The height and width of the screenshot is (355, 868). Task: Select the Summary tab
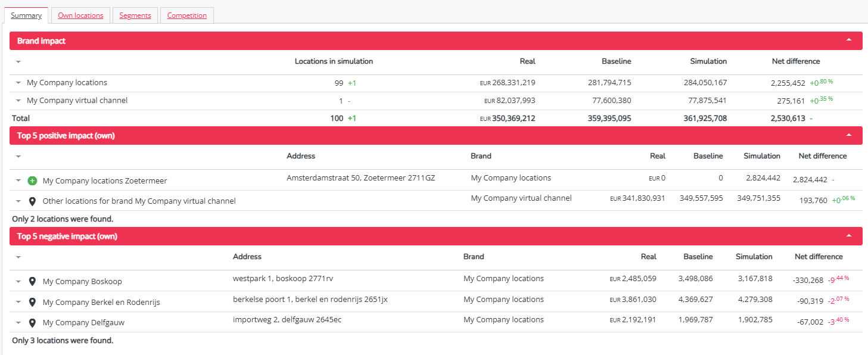[x=26, y=15]
